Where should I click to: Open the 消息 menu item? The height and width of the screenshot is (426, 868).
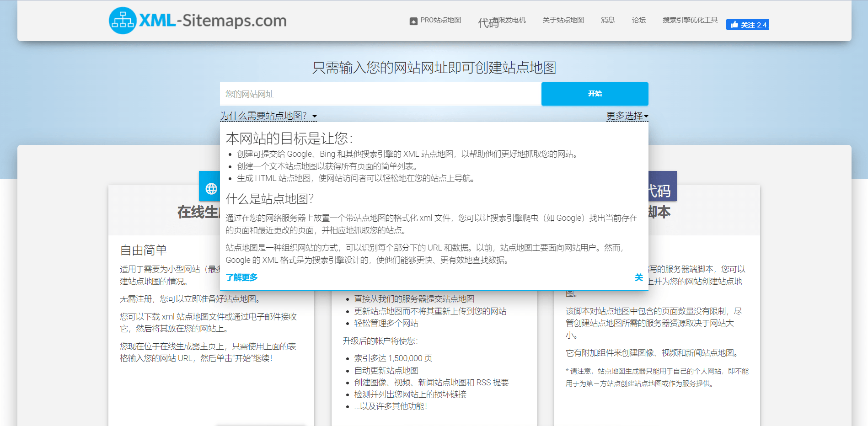click(608, 20)
